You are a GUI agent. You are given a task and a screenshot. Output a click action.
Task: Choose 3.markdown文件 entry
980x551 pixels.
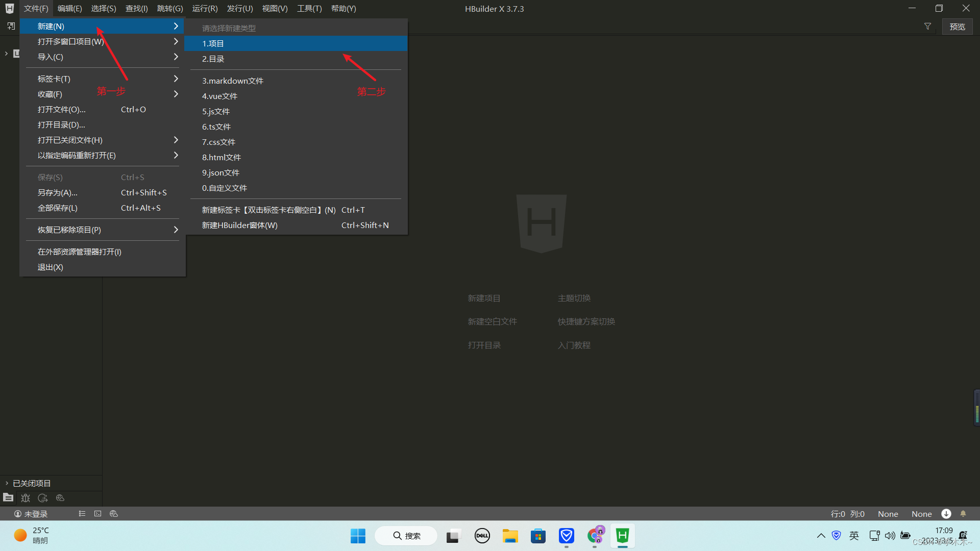(x=296, y=81)
